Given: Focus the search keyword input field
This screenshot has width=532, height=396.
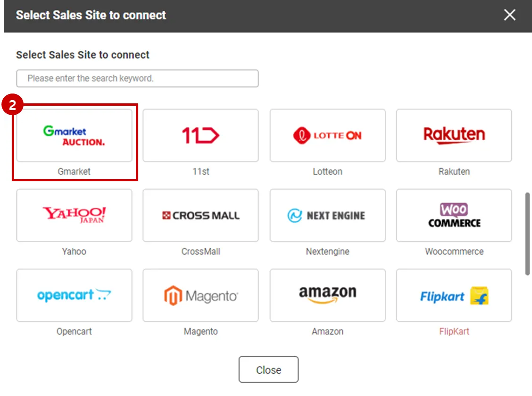Looking at the screenshot, I should pyautogui.click(x=137, y=78).
